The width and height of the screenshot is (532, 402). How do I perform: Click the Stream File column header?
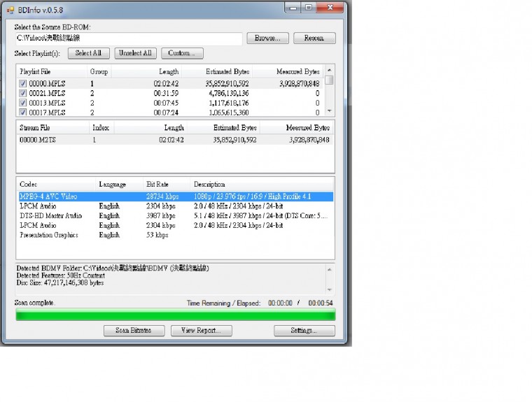[53, 128]
